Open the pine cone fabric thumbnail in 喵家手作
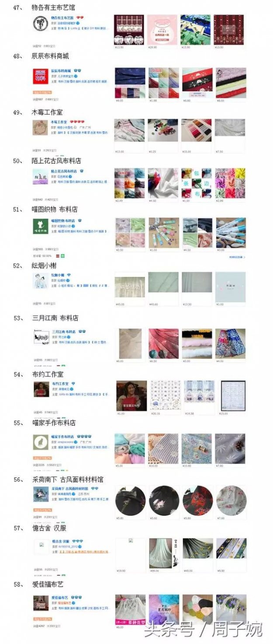The width and height of the screenshot is (273, 644). point(230,449)
